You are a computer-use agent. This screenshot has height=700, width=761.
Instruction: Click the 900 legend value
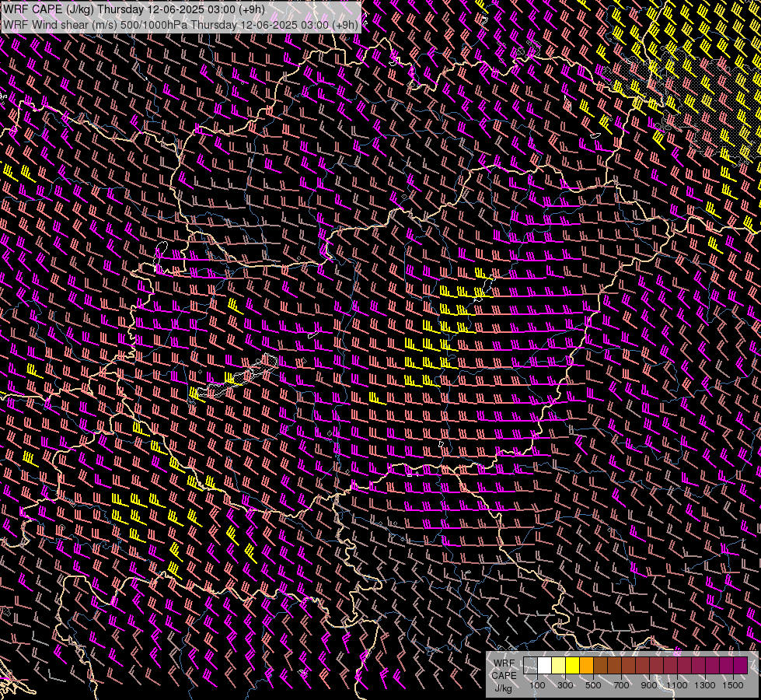(649, 685)
